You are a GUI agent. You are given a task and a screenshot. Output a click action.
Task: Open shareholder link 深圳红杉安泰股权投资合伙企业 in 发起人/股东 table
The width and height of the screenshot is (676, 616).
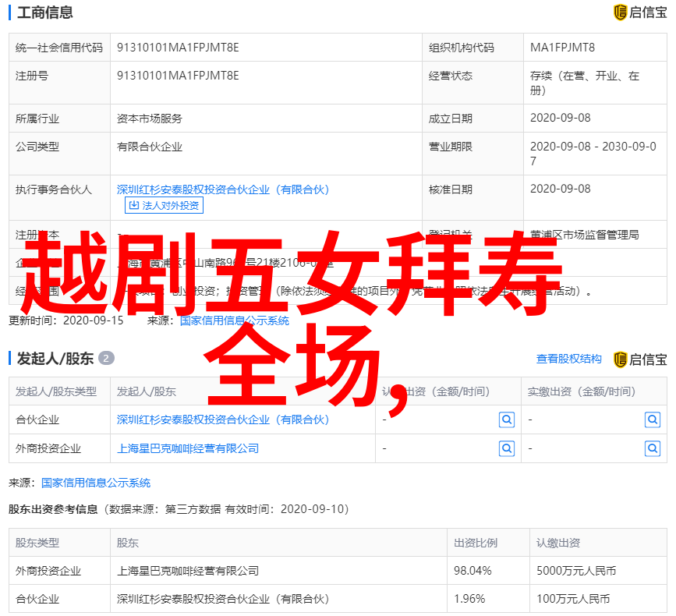click(223, 420)
